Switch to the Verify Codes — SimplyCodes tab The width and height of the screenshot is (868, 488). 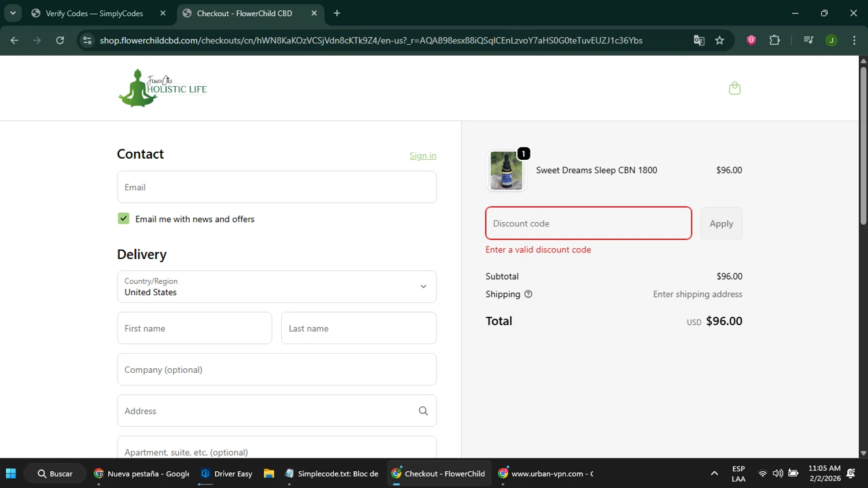(x=94, y=13)
